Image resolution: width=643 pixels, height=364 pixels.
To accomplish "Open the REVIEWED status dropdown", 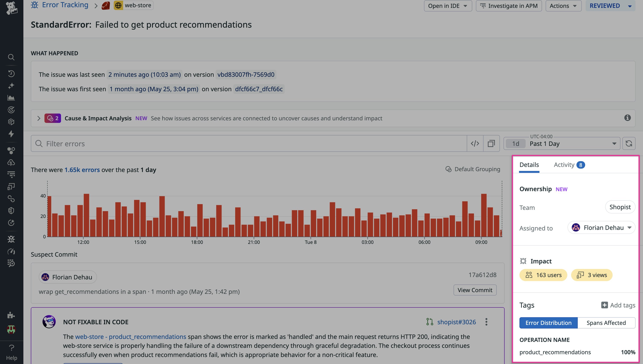I will click(x=610, y=6).
